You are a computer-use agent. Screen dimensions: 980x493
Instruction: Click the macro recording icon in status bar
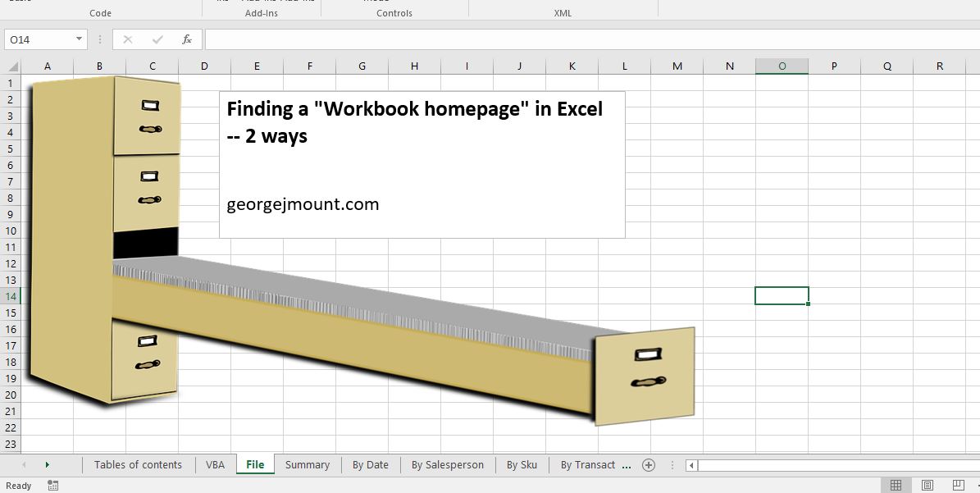coord(53,486)
